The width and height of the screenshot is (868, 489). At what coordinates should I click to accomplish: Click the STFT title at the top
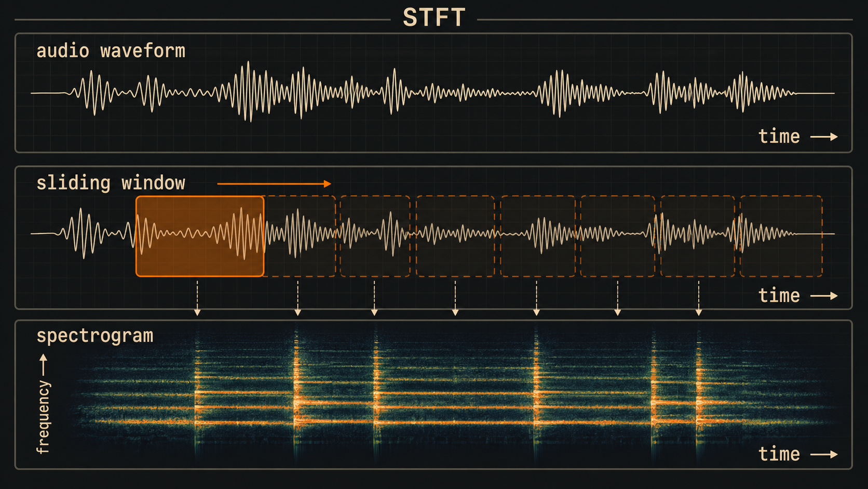(x=433, y=18)
